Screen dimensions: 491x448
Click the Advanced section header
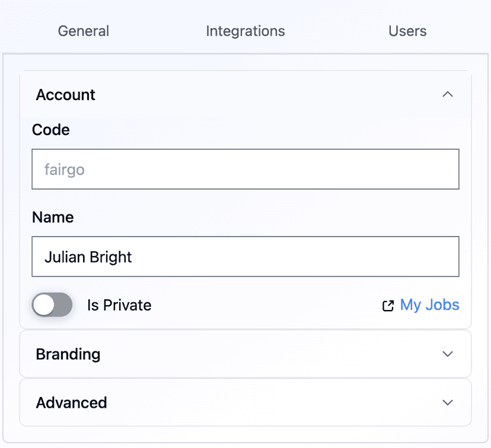tap(71, 402)
